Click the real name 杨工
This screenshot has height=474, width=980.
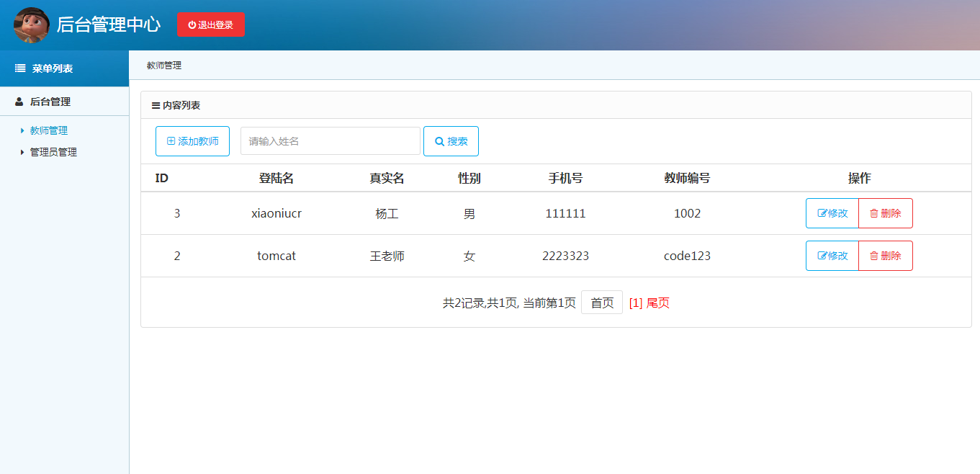(x=387, y=213)
